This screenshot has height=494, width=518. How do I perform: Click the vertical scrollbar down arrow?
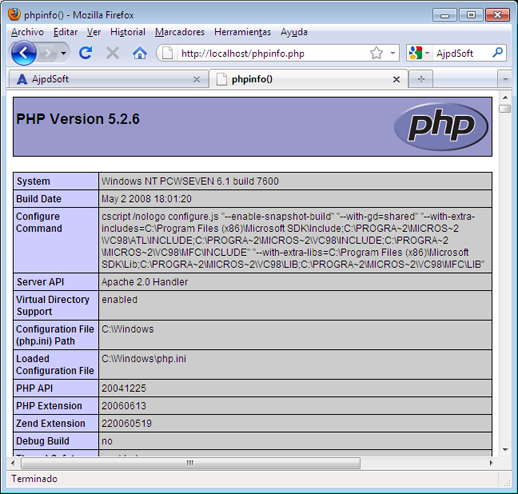click(505, 450)
